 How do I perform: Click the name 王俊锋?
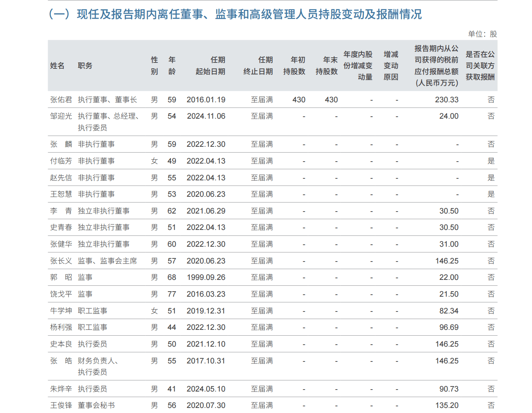[61, 405]
